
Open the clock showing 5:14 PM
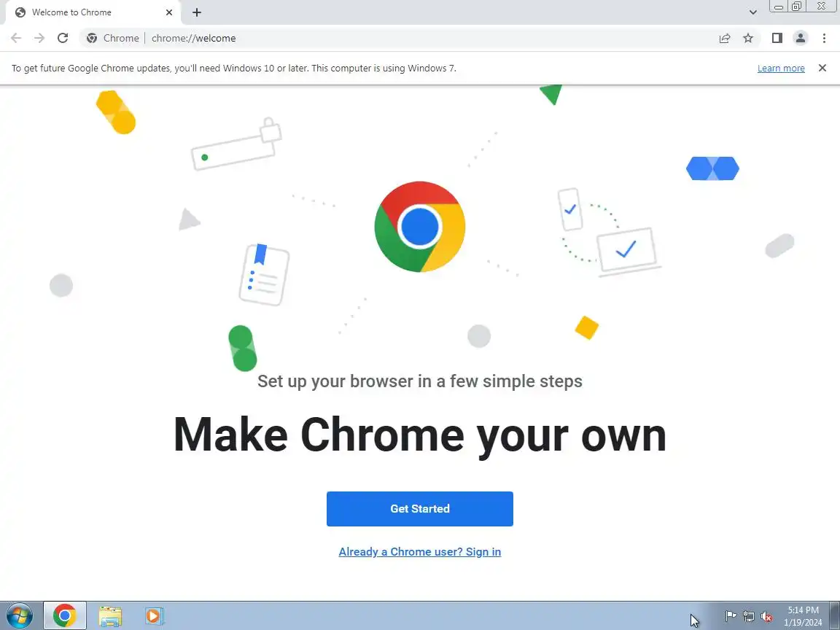[x=803, y=616]
